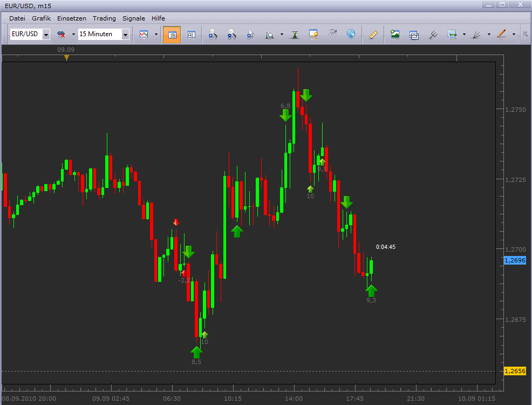The height and width of the screenshot is (405, 532).
Task: Select the orange pencil line tool
Action: [x=501, y=35]
